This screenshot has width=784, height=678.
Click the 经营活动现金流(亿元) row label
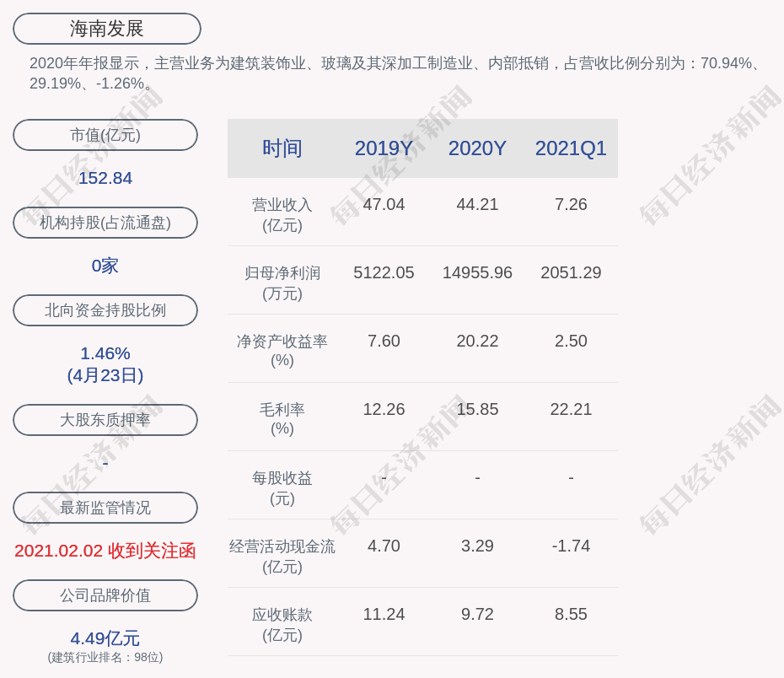[x=282, y=557]
